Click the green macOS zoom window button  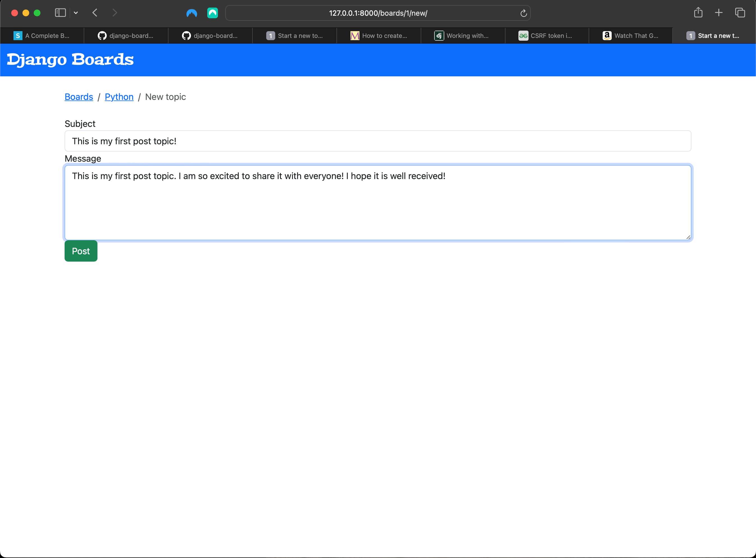pyautogui.click(x=37, y=13)
